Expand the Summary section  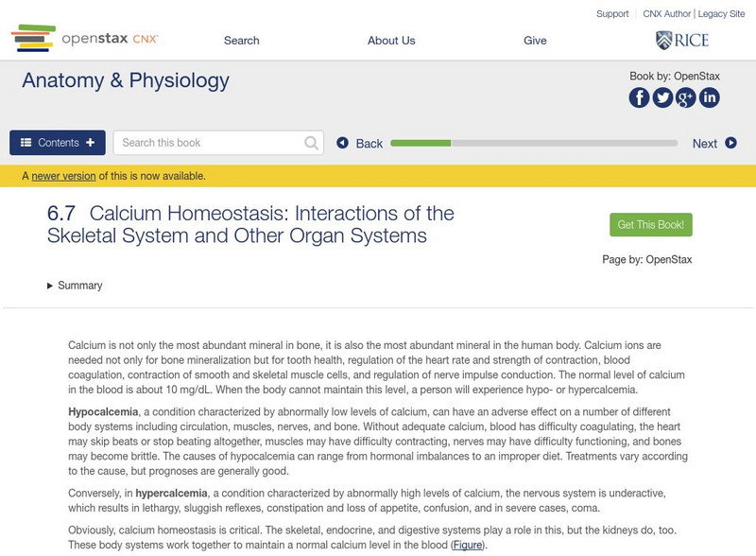[x=75, y=286]
